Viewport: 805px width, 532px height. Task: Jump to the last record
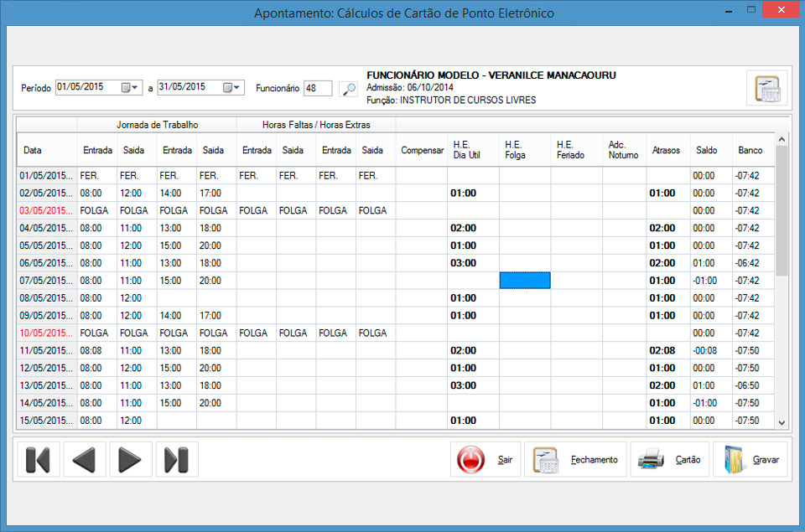(177, 460)
